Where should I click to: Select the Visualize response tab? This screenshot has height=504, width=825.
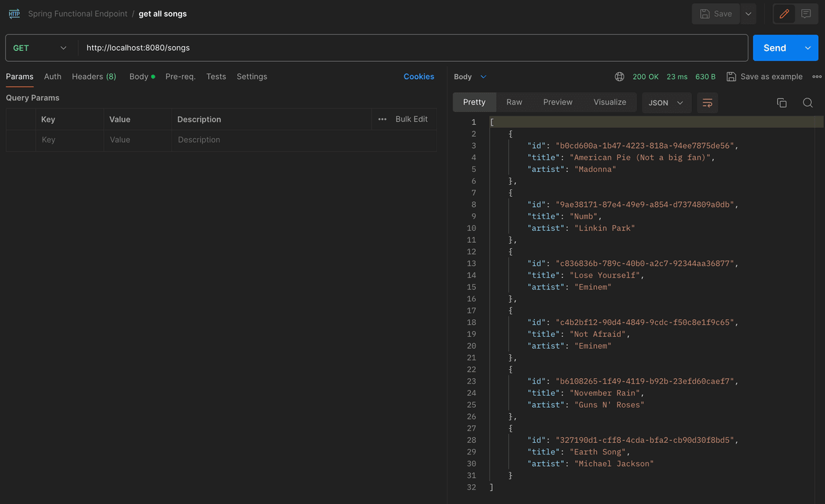pyautogui.click(x=610, y=102)
